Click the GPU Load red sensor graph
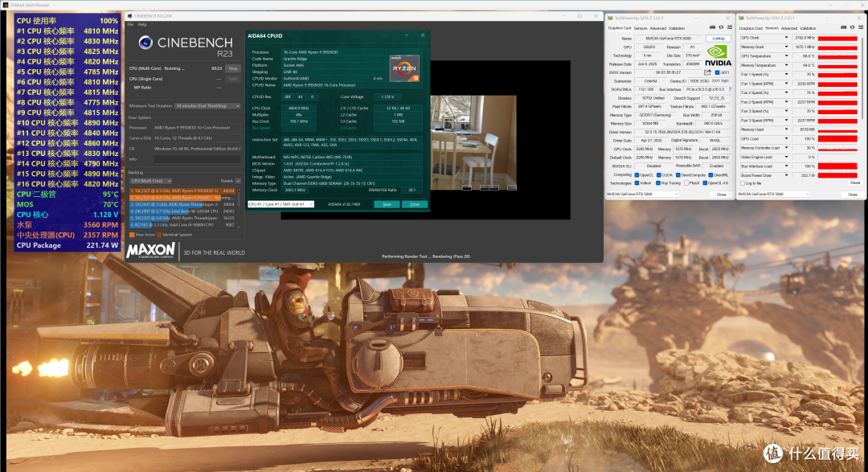868x472 pixels. click(837, 139)
